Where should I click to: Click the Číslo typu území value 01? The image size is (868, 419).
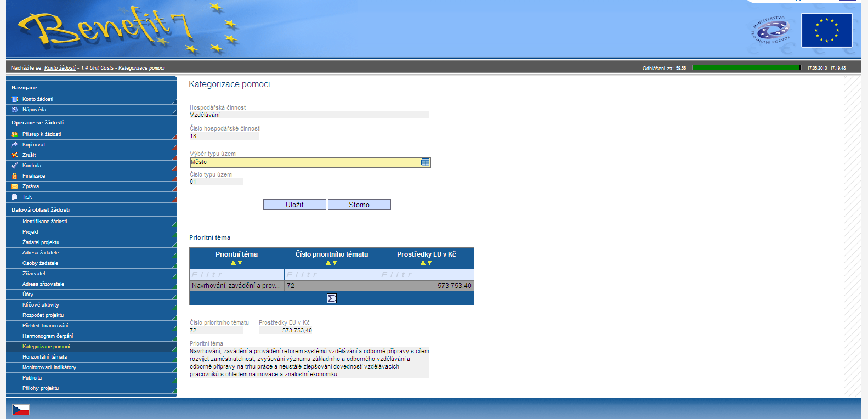pos(216,182)
